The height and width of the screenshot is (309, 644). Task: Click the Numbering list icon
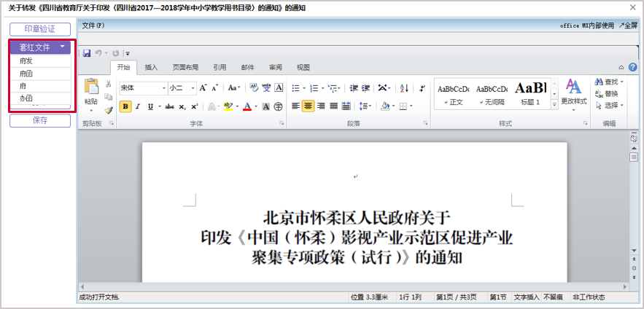[x=314, y=88]
